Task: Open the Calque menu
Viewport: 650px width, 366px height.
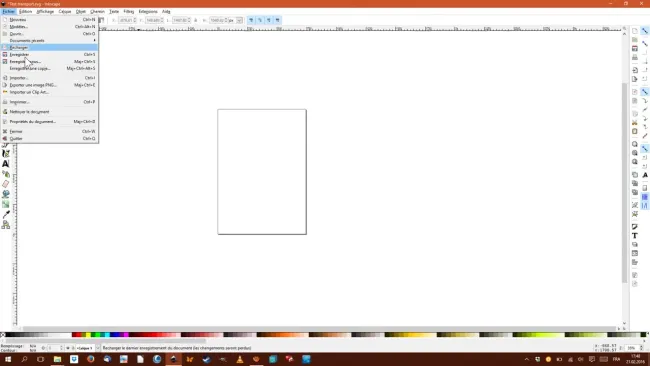Action: tap(65, 12)
